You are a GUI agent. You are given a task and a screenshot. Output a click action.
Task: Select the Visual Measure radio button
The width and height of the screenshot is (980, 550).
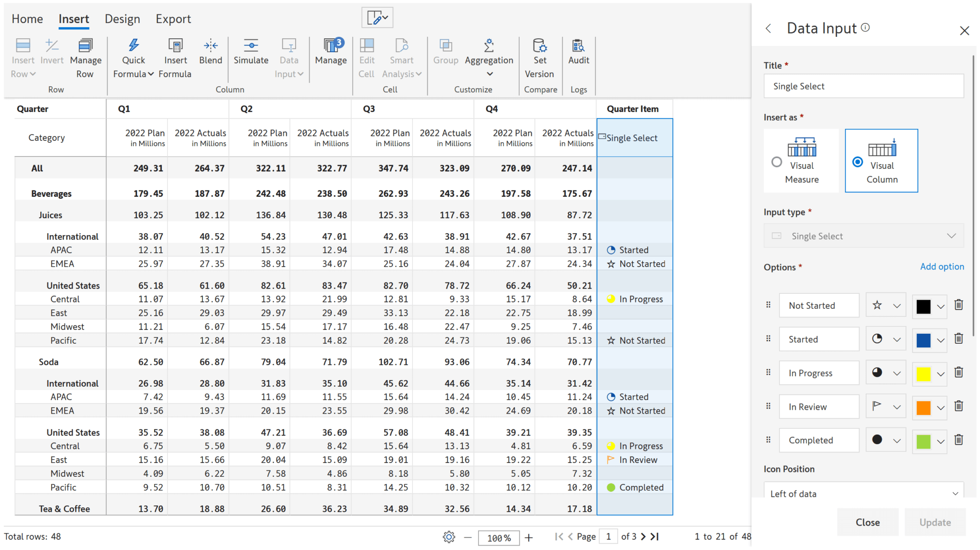click(777, 162)
